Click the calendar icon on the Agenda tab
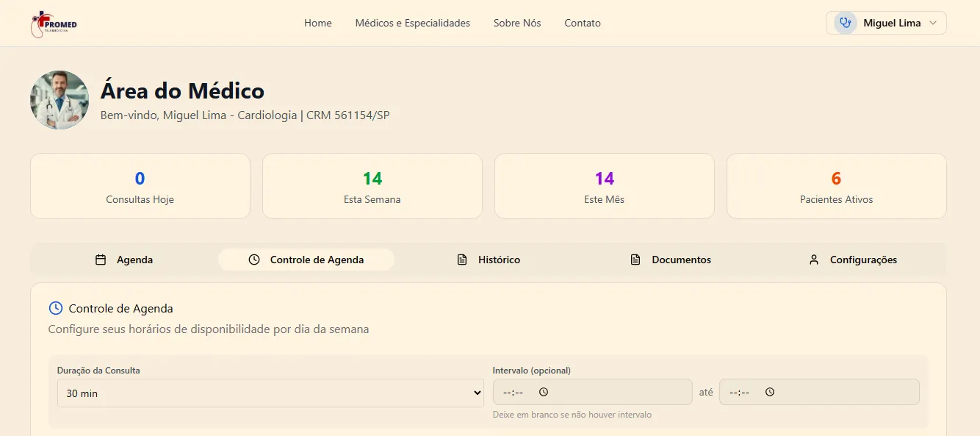The height and width of the screenshot is (436, 980). tap(101, 260)
